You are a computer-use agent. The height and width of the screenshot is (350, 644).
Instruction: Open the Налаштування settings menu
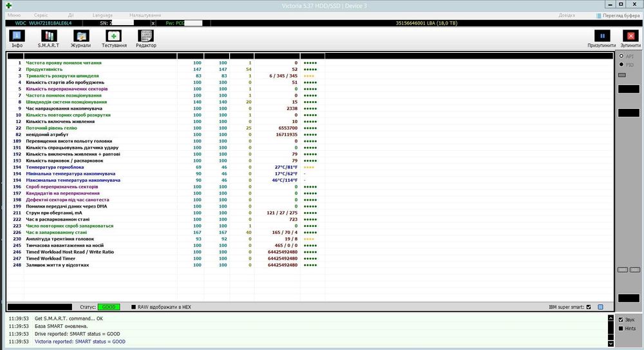[x=145, y=15]
